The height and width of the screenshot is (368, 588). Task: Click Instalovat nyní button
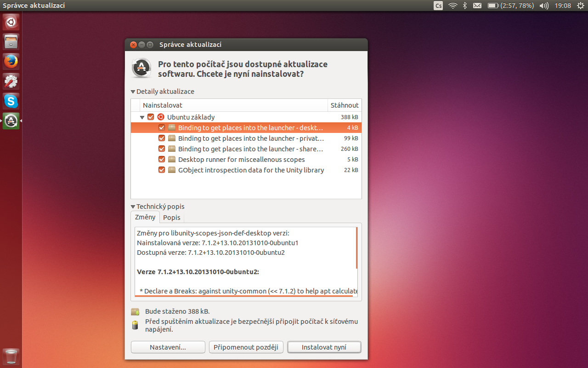tap(324, 347)
